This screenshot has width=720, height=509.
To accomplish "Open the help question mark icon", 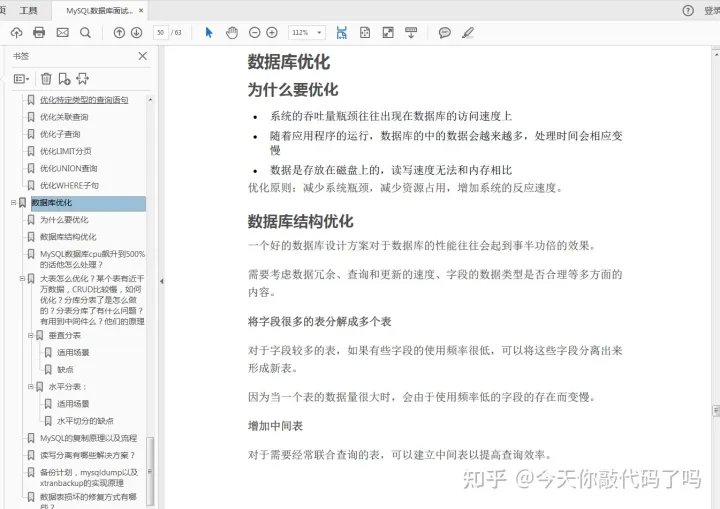I will click(688, 11).
